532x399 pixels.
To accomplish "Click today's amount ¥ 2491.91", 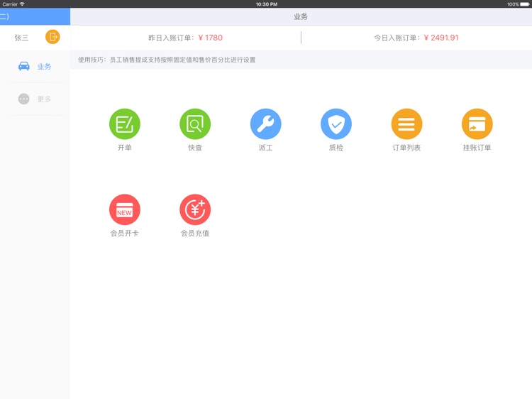I will pos(441,38).
